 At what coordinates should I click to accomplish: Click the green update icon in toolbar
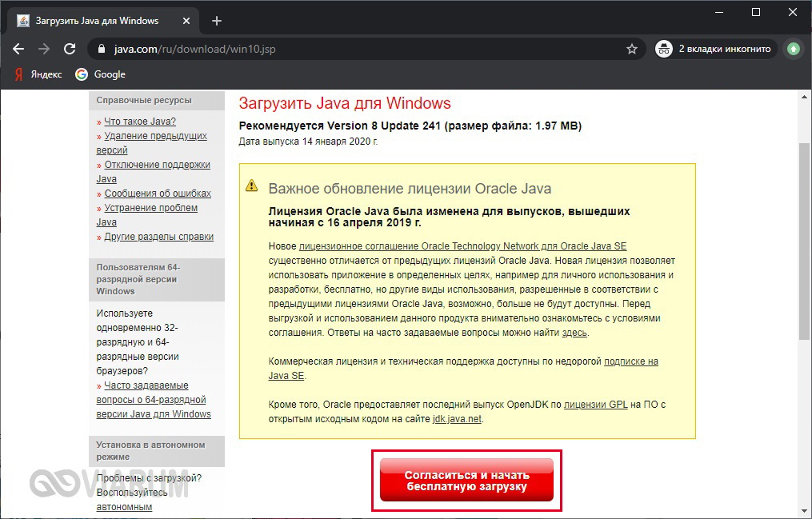pos(793,49)
